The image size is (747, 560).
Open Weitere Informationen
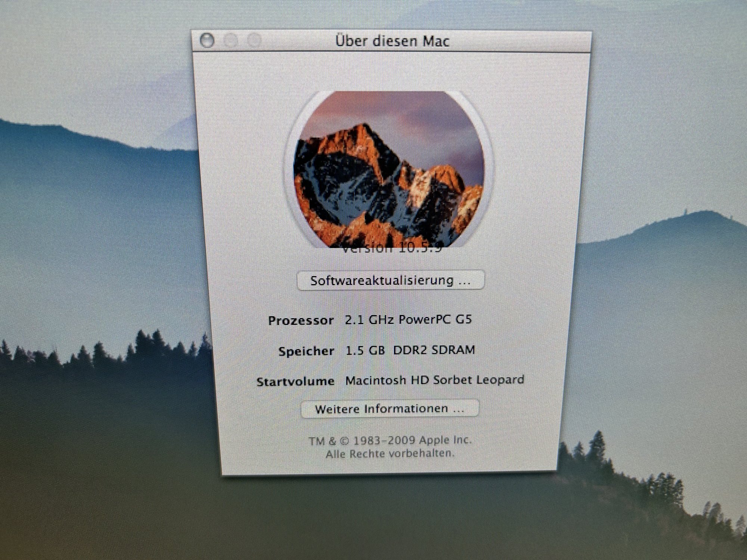pos(390,409)
